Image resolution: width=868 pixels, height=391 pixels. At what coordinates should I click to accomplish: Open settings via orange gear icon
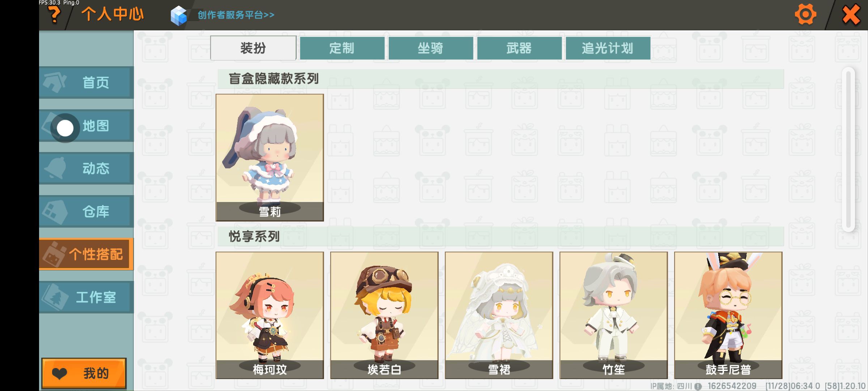[x=805, y=15]
